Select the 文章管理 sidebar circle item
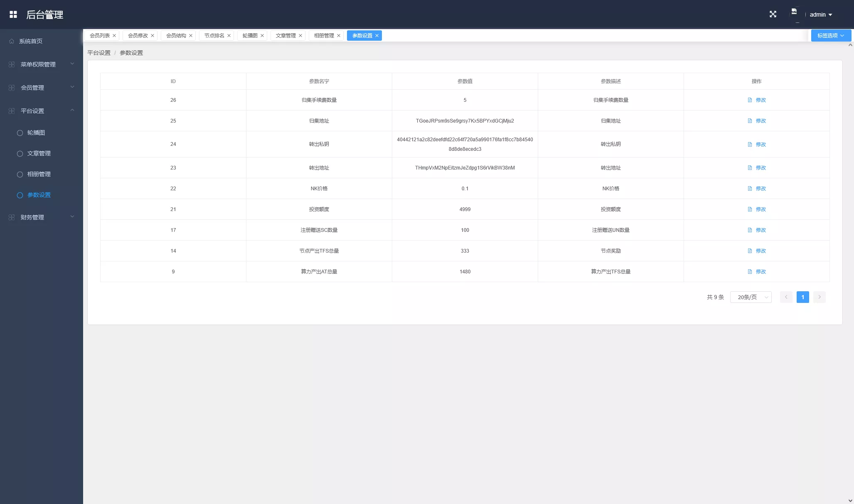Image resolution: width=854 pixels, height=504 pixels. (20, 154)
